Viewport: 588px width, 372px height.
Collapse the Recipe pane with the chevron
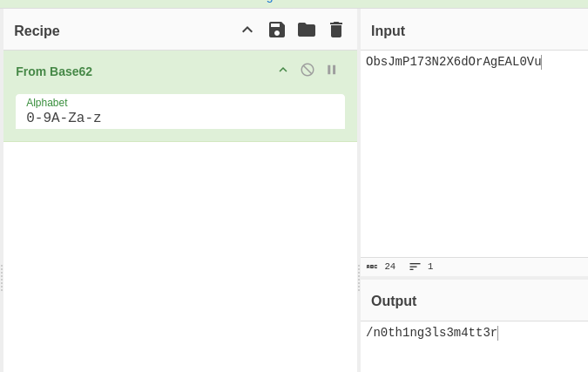247,30
